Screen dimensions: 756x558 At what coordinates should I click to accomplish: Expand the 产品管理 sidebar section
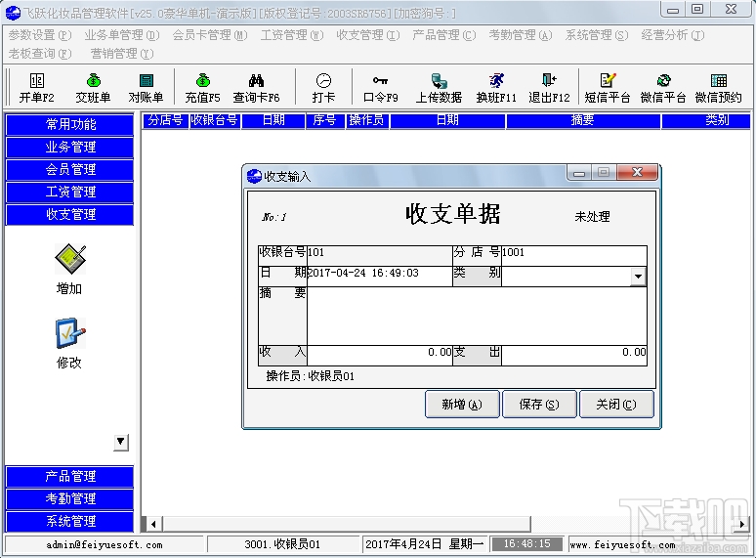tap(70, 477)
